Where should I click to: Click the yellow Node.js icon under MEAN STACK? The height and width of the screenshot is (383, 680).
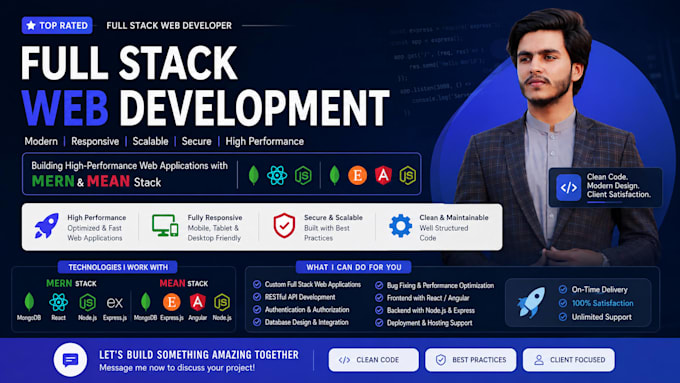[222, 302]
